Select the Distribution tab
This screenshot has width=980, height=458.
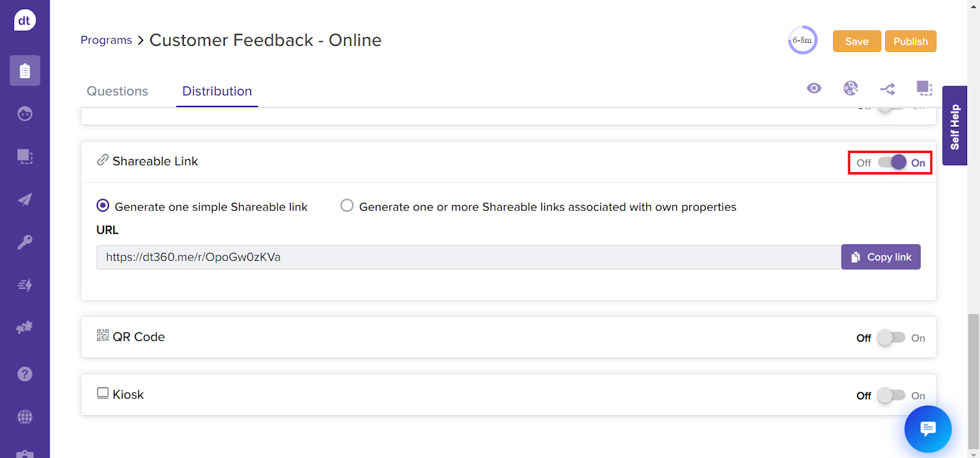[217, 91]
